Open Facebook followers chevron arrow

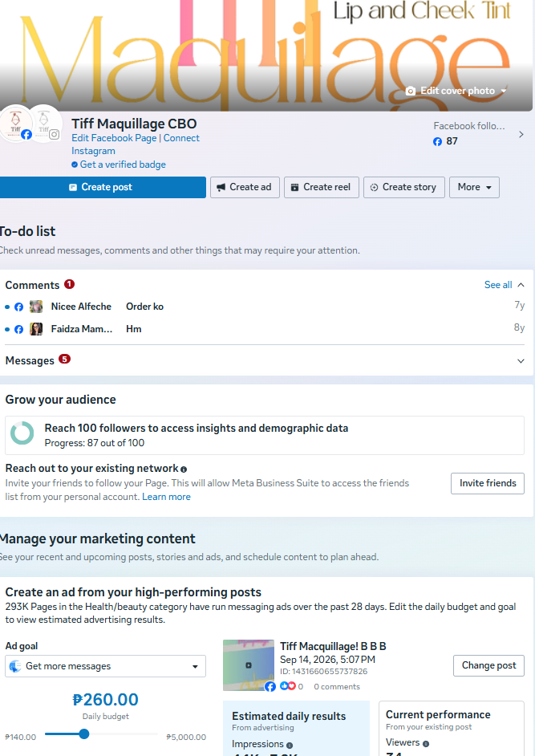click(521, 135)
